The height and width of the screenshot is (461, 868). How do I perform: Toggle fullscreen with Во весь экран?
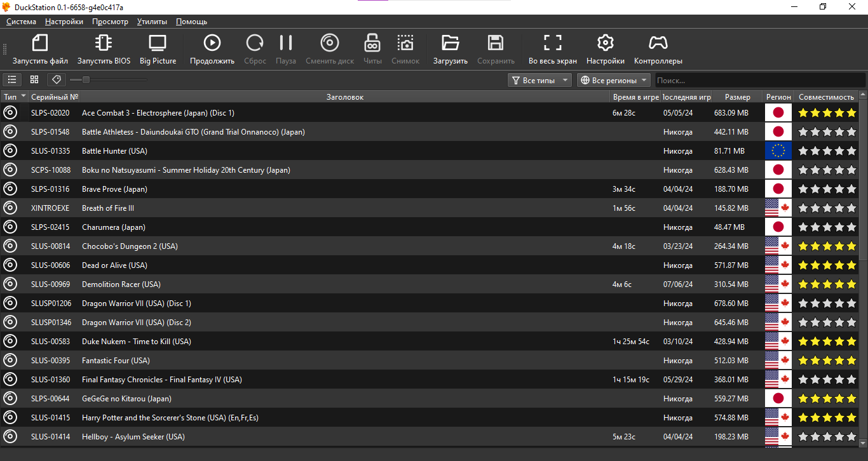[553, 43]
